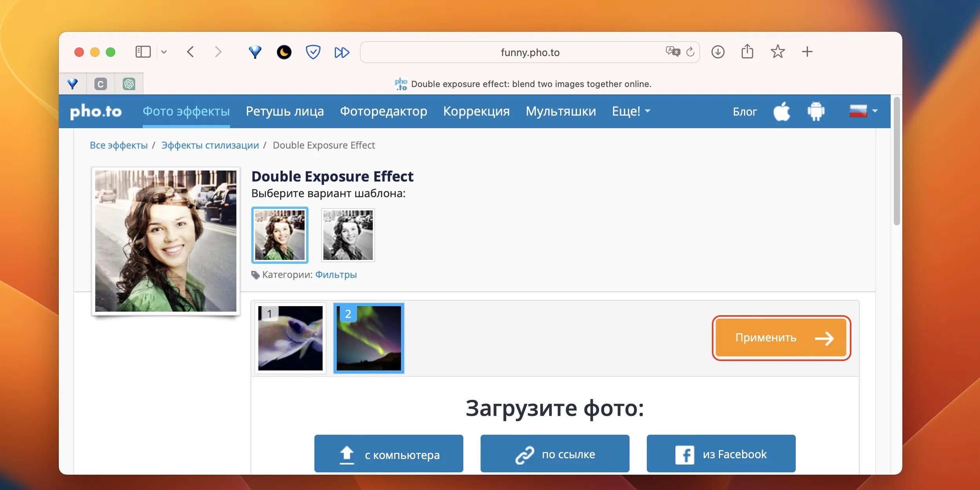Select the black-and-white template variant thumbnail
This screenshot has width=980, height=490.
pos(348,235)
